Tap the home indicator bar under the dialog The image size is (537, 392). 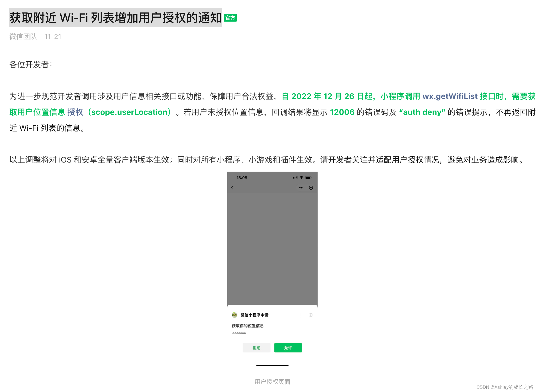[x=272, y=365]
